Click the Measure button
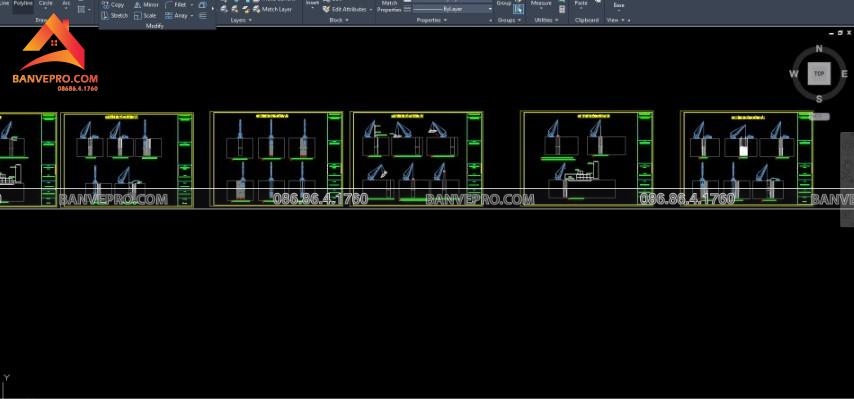Image resolution: width=854 pixels, height=399 pixels. click(x=541, y=4)
